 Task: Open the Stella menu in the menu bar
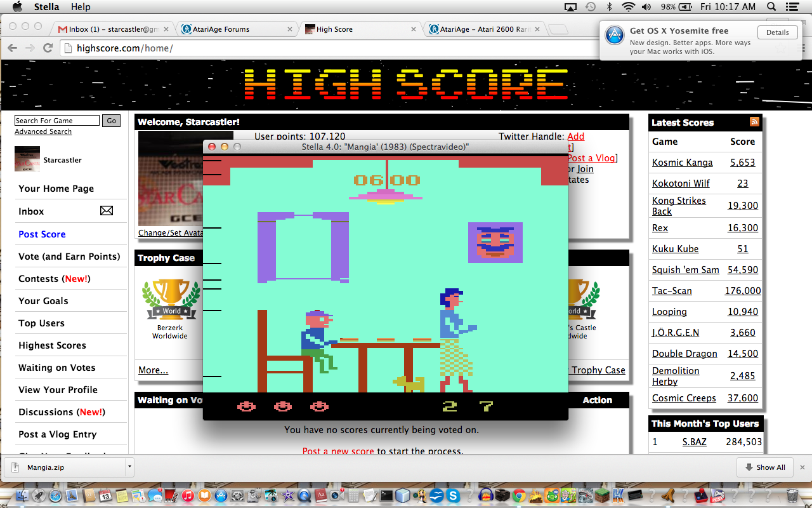tap(45, 7)
